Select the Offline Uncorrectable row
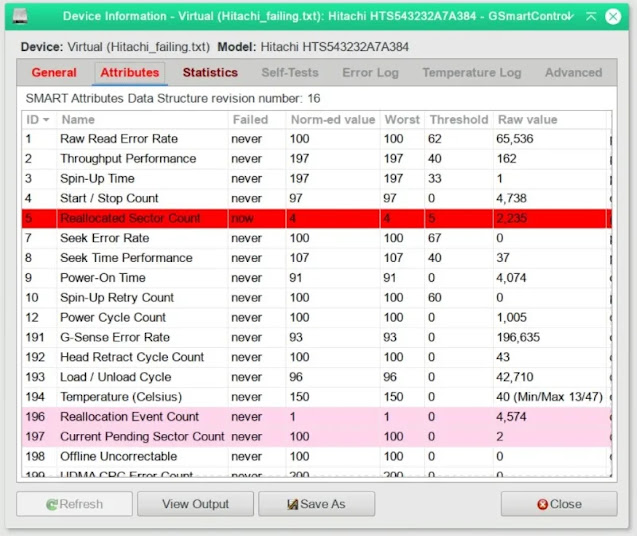 click(x=316, y=456)
